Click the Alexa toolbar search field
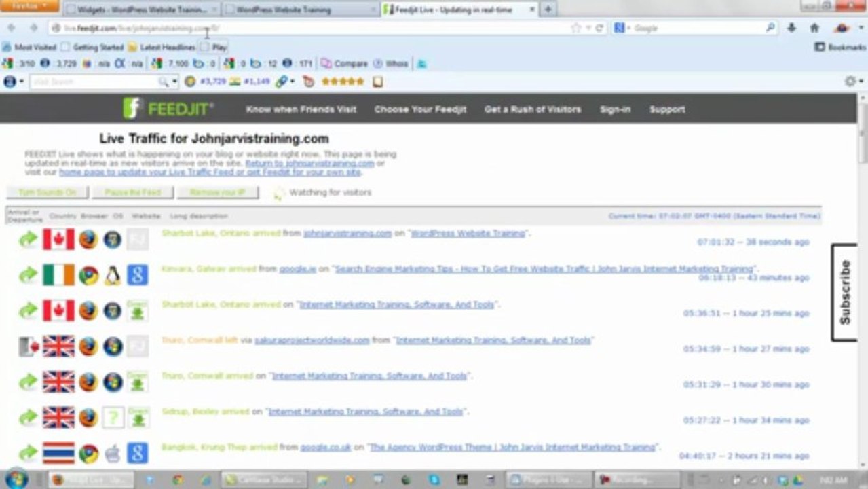868x489 pixels. [x=95, y=81]
